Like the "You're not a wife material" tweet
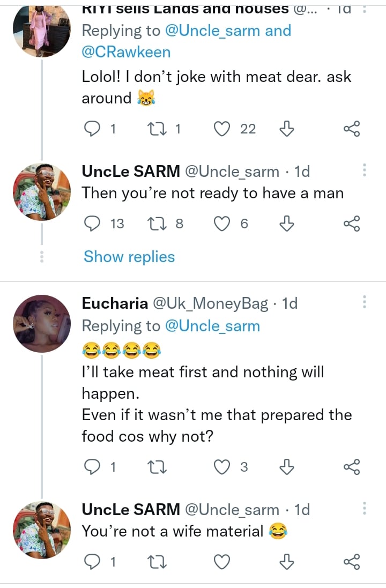 coord(221,562)
